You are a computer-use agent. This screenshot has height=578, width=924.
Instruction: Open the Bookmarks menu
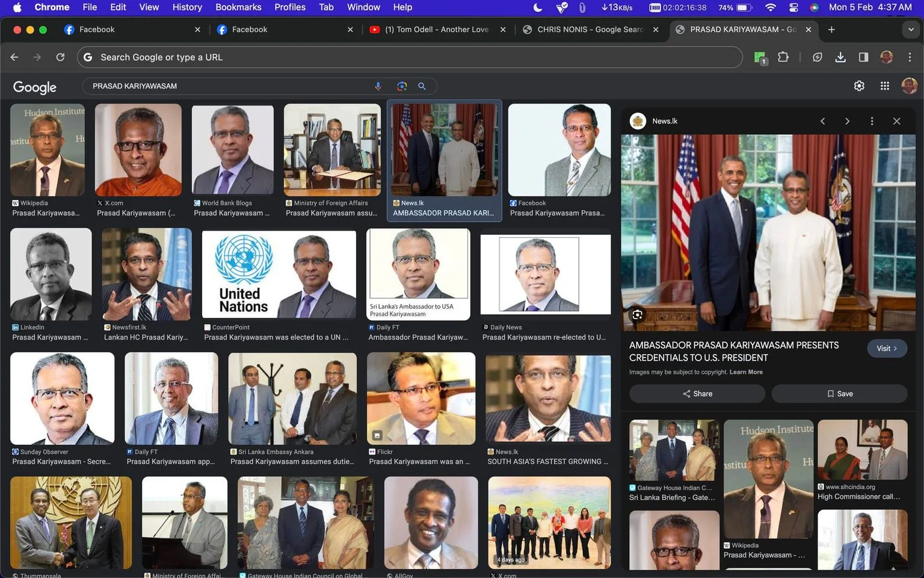pyautogui.click(x=238, y=7)
